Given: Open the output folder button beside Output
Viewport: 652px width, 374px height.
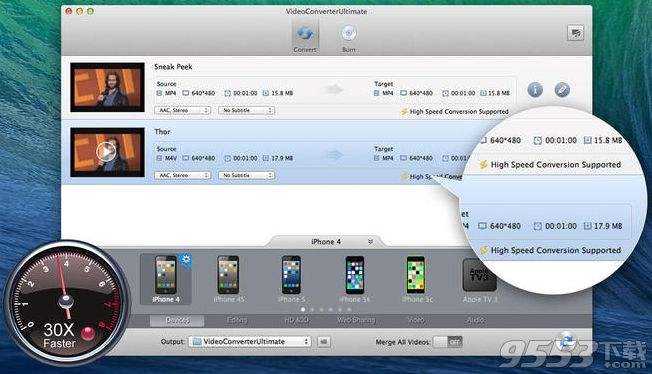Looking at the screenshot, I should [324, 342].
